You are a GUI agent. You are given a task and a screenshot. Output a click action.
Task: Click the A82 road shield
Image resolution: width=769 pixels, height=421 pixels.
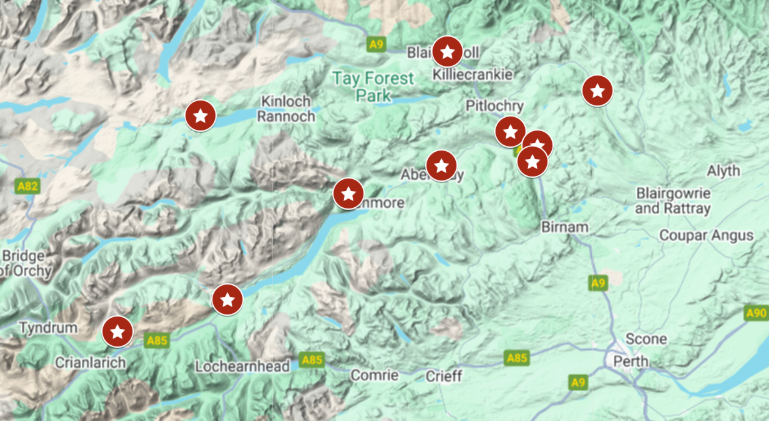pos(27,186)
